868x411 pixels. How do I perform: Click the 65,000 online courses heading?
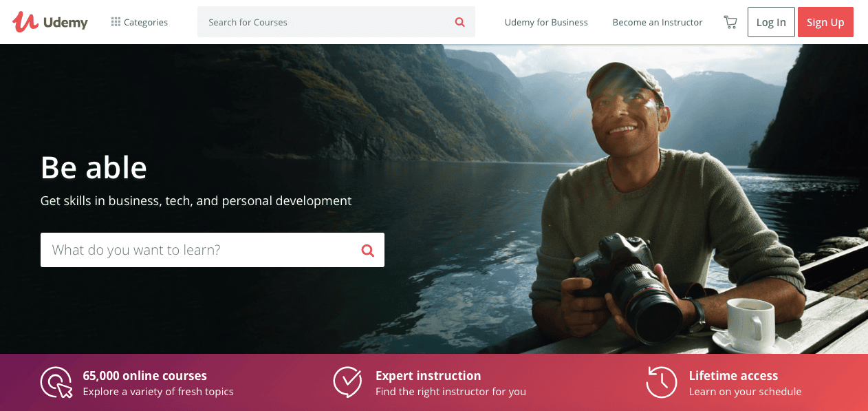point(145,376)
